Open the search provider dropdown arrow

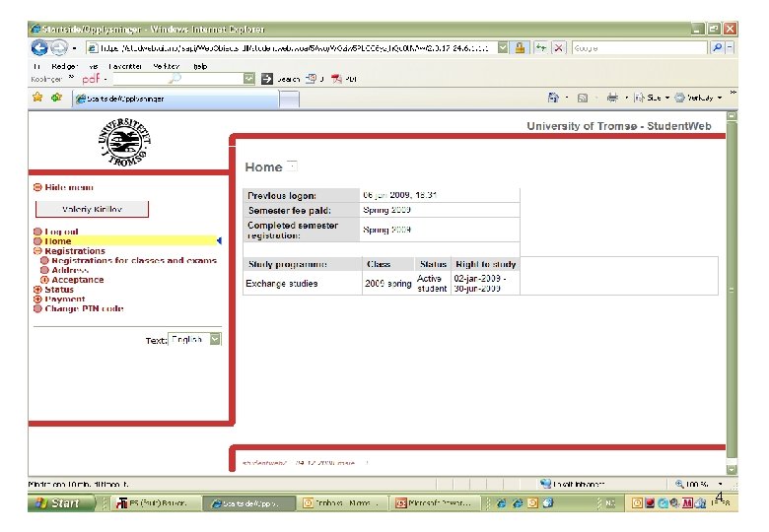coord(730,47)
